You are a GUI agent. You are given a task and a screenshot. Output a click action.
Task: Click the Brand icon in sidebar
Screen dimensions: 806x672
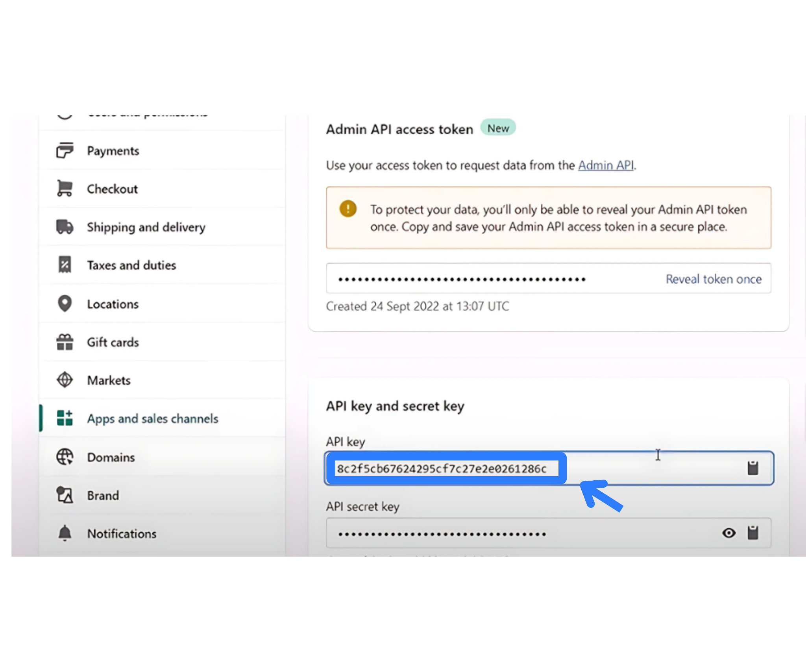[x=65, y=495]
